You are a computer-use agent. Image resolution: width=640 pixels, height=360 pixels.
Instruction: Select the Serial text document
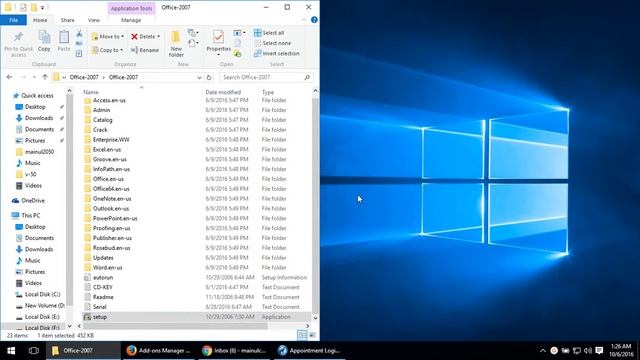pyautogui.click(x=100, y=307)
